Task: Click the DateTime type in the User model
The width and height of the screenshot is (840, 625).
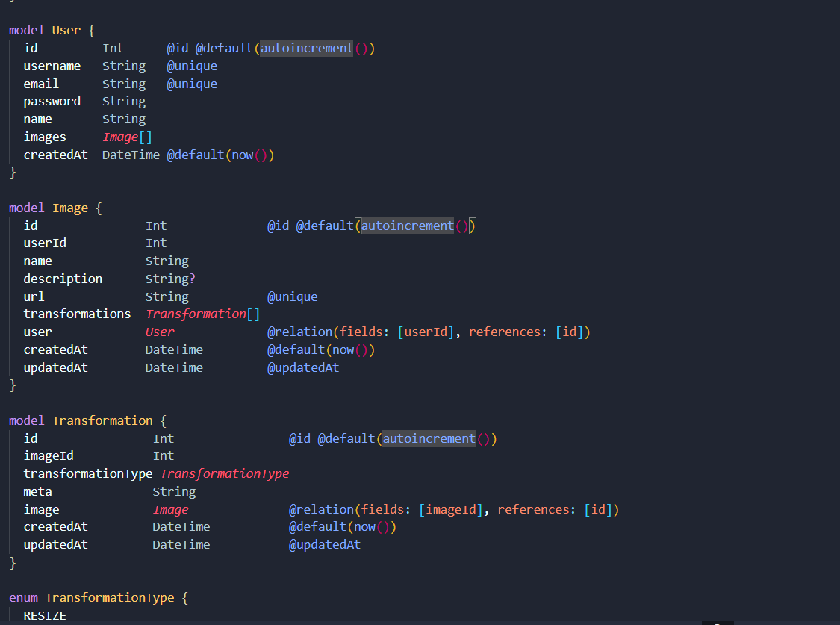Action: pos(131,155)
